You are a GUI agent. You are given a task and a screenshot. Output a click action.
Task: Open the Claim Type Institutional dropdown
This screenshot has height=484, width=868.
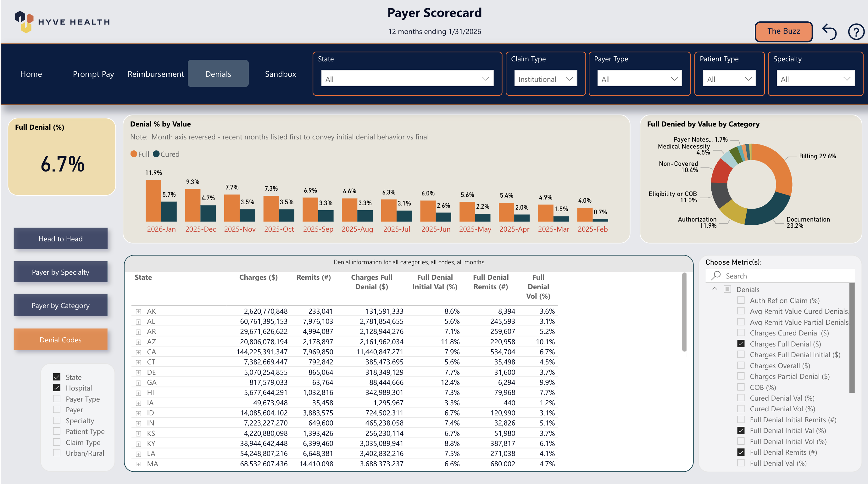[x=545, y=79]
